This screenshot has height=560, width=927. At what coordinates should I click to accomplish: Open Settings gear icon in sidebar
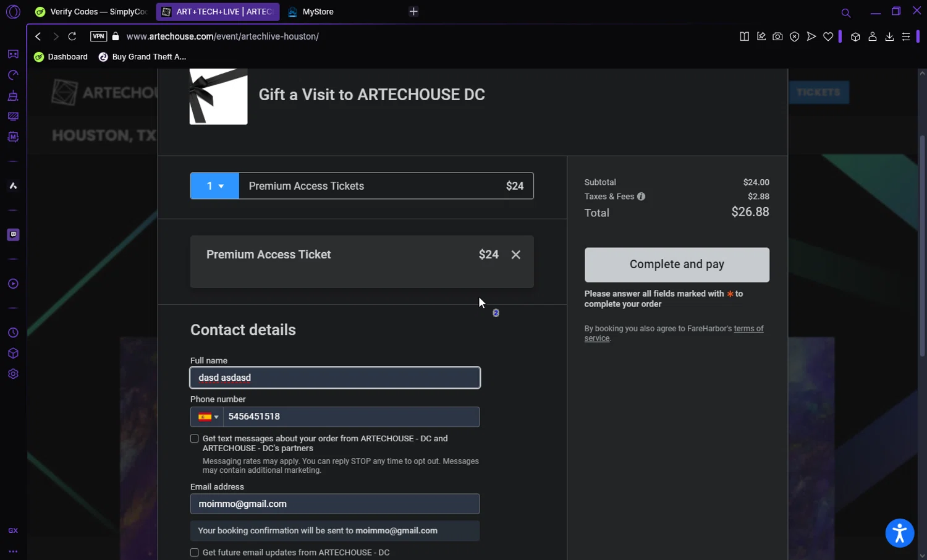[13, 374]
